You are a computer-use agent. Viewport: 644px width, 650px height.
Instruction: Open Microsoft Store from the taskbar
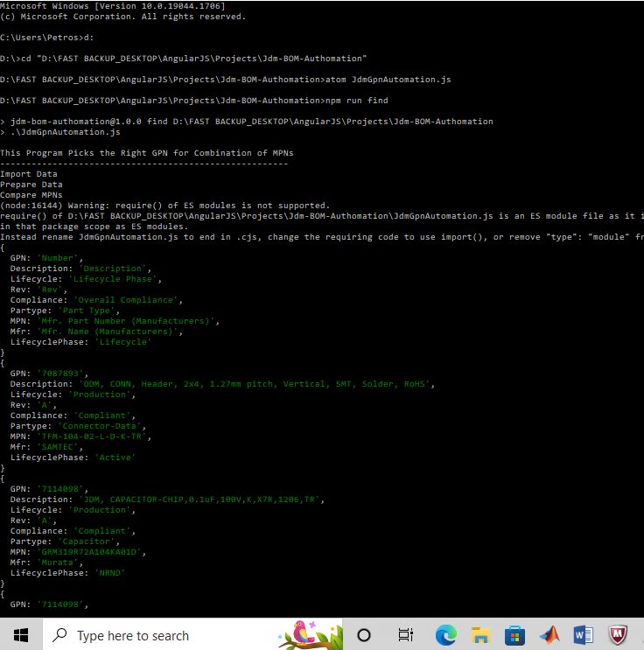(514, 635)
